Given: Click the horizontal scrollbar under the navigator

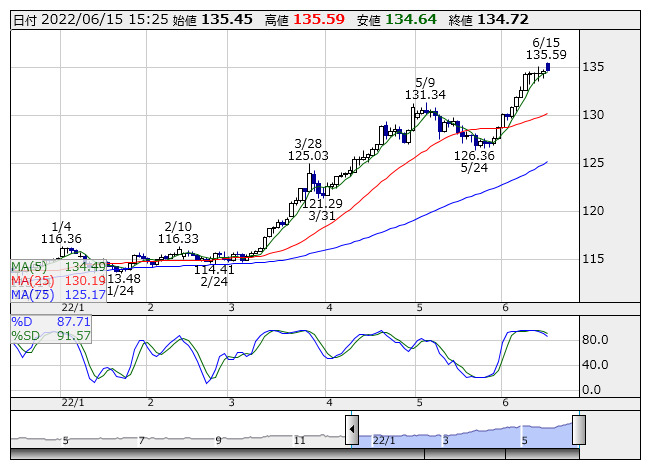Looking at the screenshot, I should coord(295,454).
